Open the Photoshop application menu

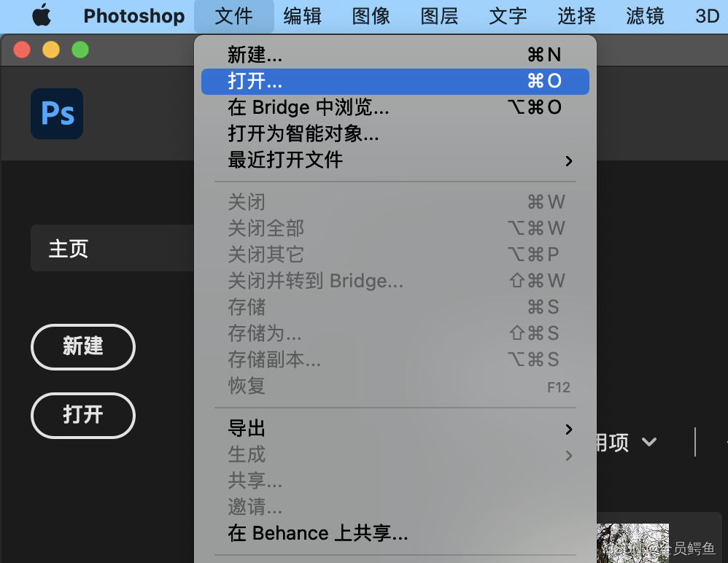[x=133, y=16]
